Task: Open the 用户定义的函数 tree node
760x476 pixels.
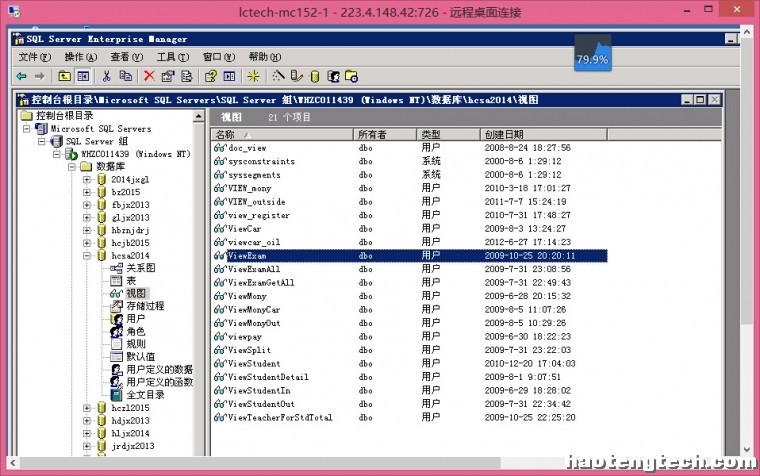Action: tap(159, 382)
